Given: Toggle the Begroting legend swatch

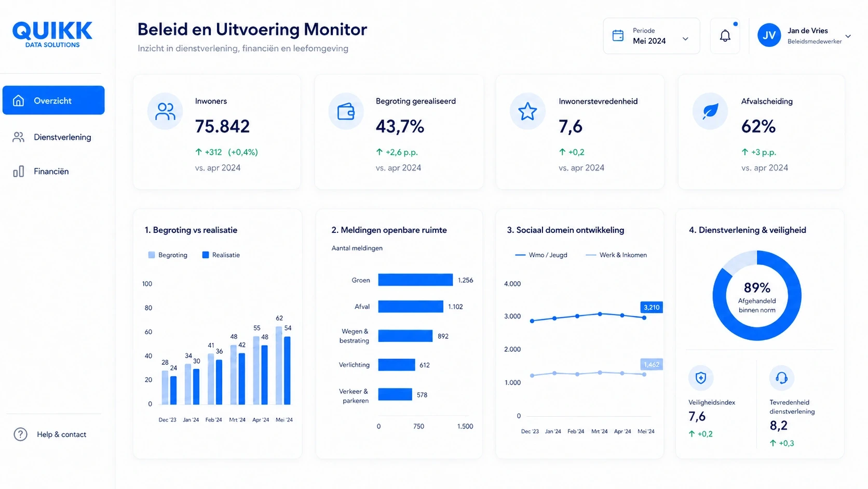Looking at the screenshot, I should (x=152, y=255).
